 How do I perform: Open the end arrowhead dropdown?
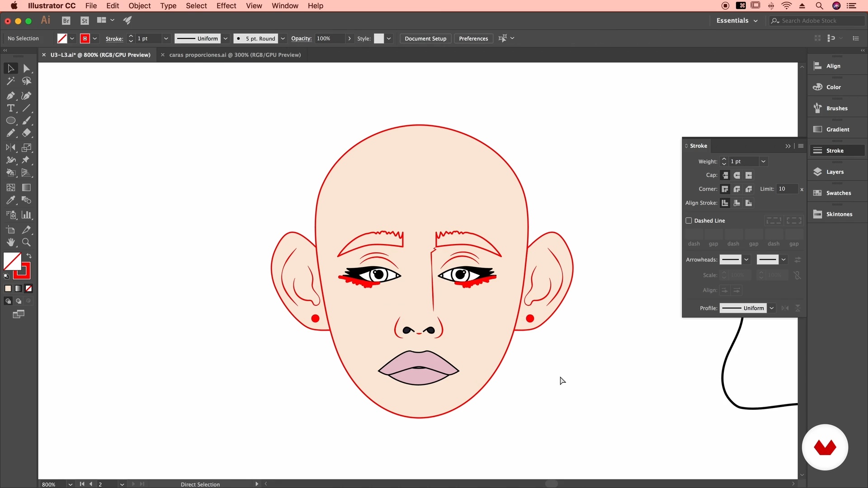(x=783, y=260)
